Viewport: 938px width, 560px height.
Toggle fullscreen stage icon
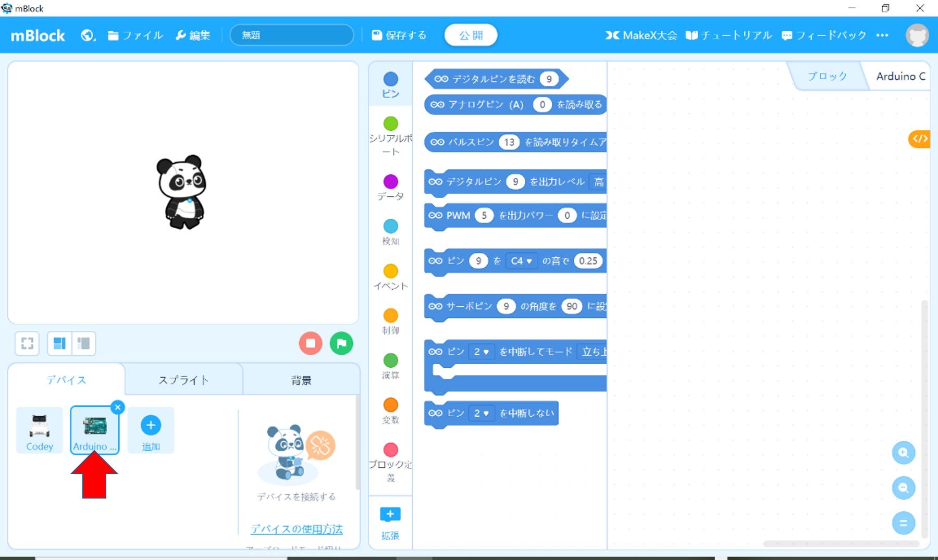tap(27, 343)
